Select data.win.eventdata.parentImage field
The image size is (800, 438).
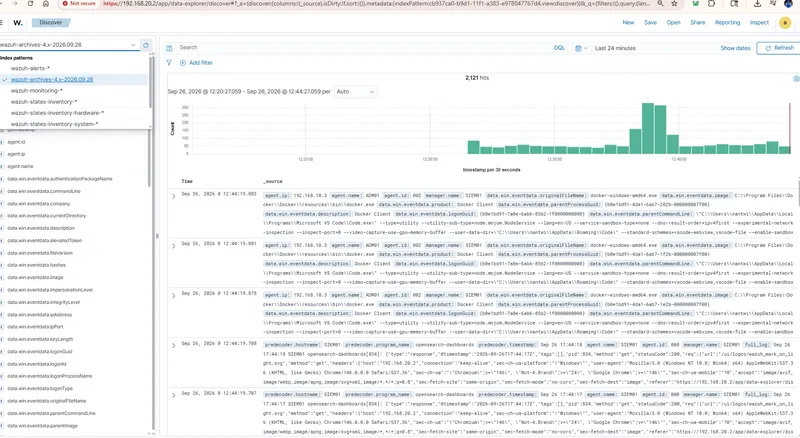[42, 426]
